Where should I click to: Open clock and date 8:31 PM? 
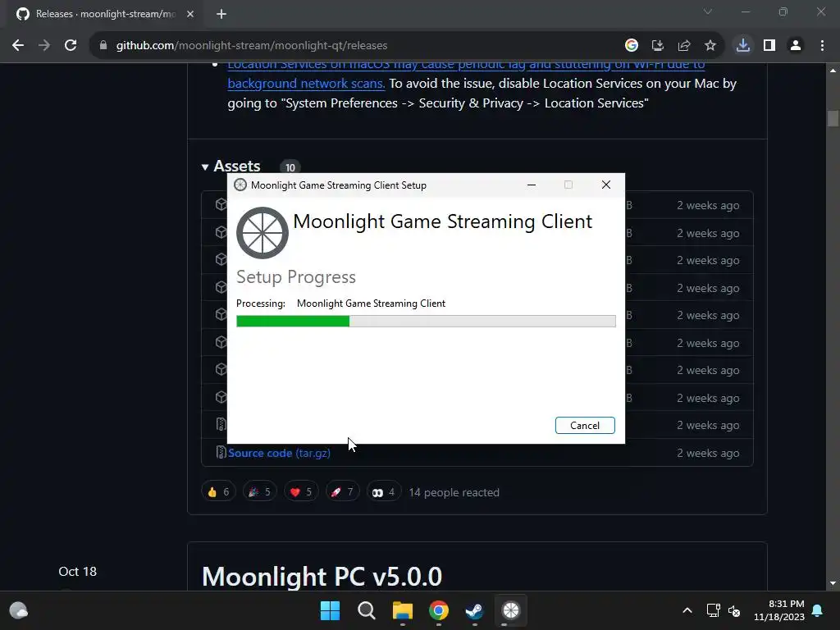tap(779, 610)
